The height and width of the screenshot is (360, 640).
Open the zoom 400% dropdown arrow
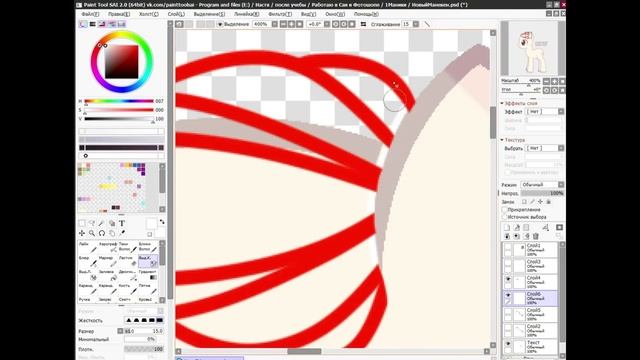274,24
